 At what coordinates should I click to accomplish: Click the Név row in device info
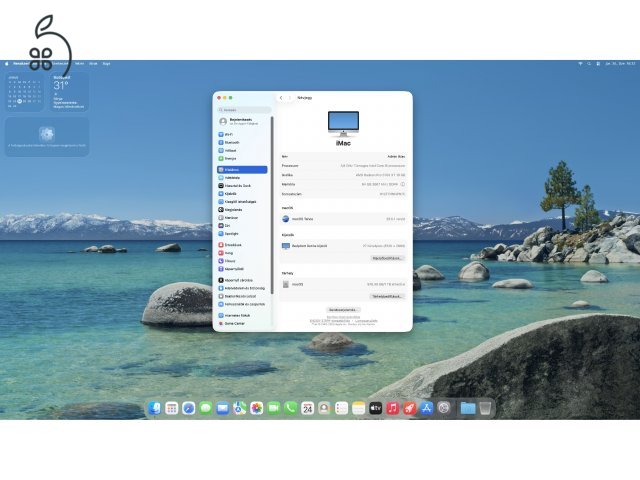343,156
